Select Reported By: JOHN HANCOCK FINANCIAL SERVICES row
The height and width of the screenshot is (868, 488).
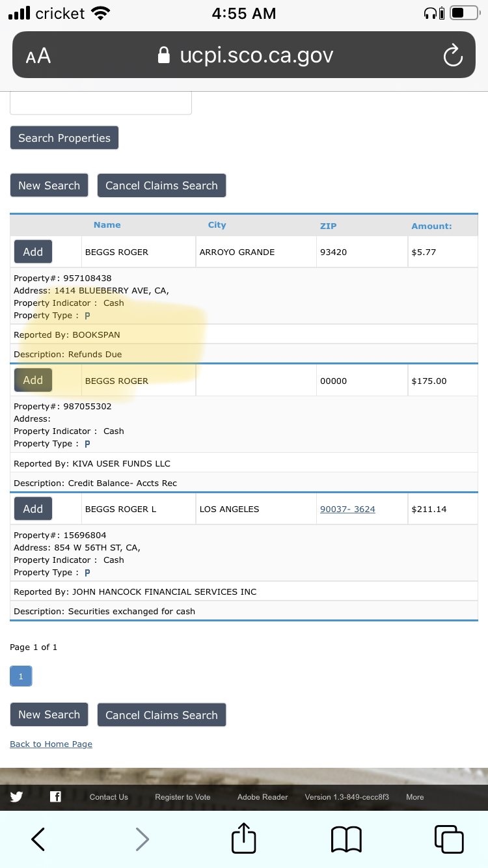coord(244,591)
